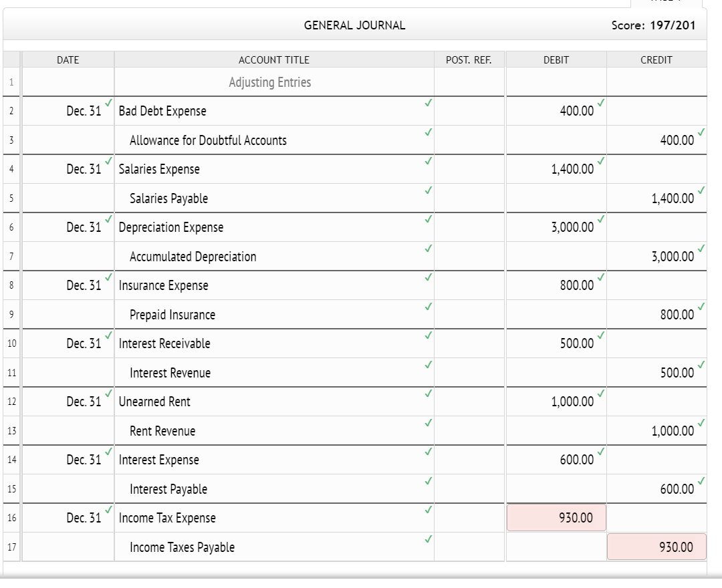Screen dimensions: 722x588
Task: Select Dec. 31 date on Interest Expense row
Action: (x=84, y=460)
